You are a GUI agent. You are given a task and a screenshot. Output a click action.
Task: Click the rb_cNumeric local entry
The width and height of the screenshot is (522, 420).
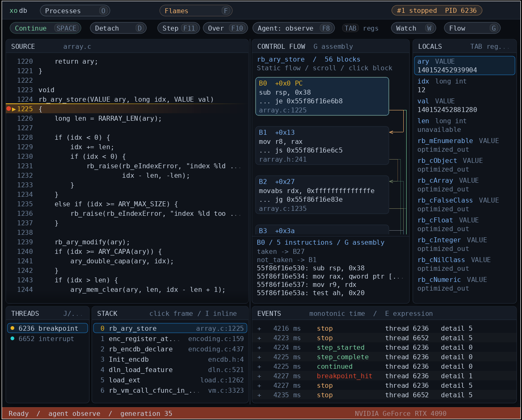click(x=465, y=284)
